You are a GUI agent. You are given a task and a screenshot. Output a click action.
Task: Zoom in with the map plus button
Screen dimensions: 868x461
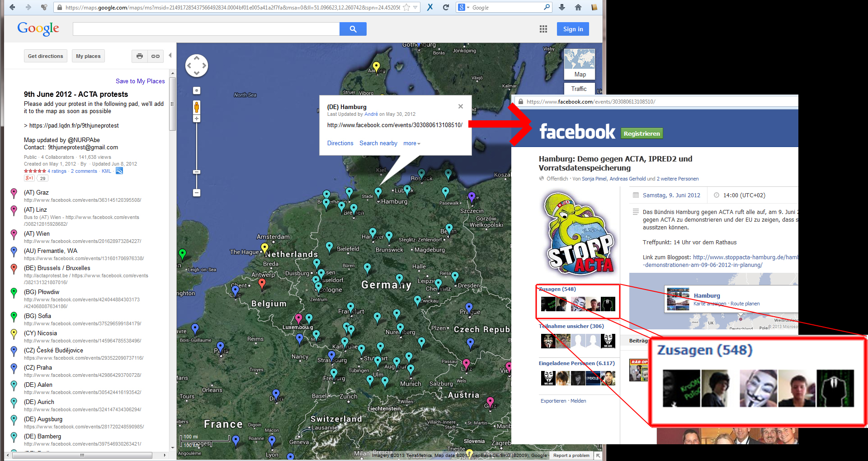pyautogui.click(x=197, y=119)
